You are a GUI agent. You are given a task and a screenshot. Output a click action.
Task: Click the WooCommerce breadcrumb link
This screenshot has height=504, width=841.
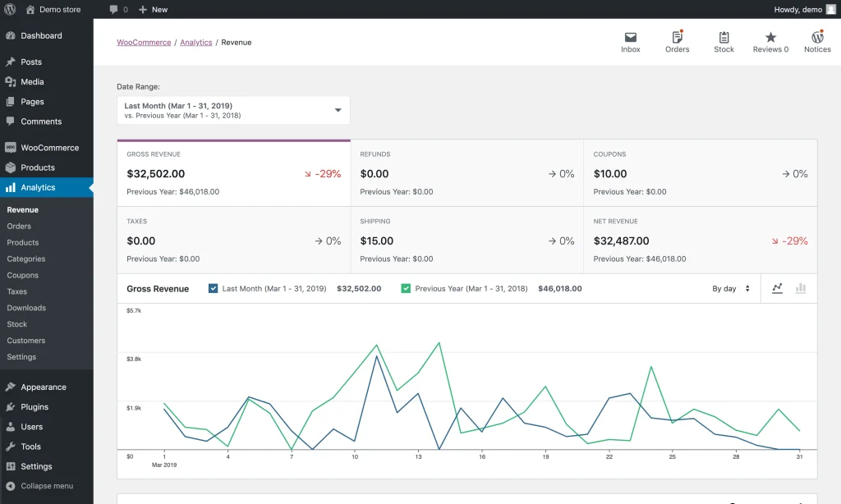(x=144, y=43)
